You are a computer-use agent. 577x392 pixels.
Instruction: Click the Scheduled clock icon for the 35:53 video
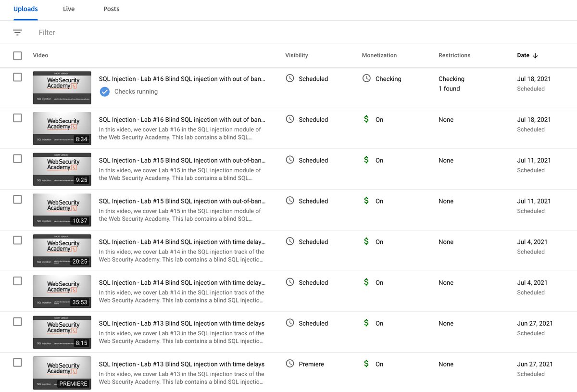(290, 282)
